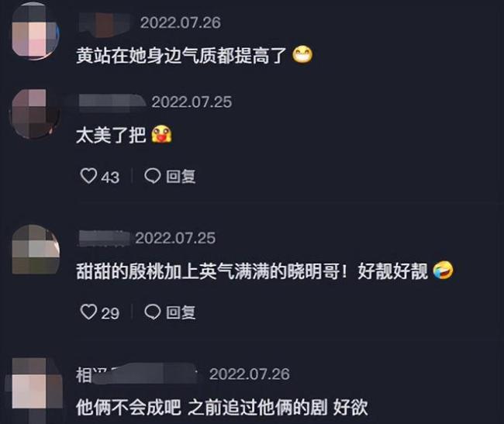Image resolution: width=504 pixels, height=424 pixels.
Task: Open blurred username above 太美了把
Action: [112, 102]
